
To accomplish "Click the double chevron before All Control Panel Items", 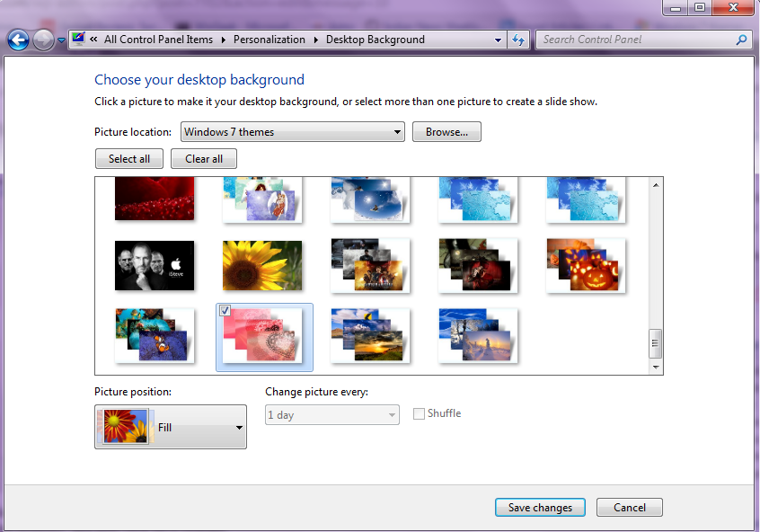I will 93,40.
